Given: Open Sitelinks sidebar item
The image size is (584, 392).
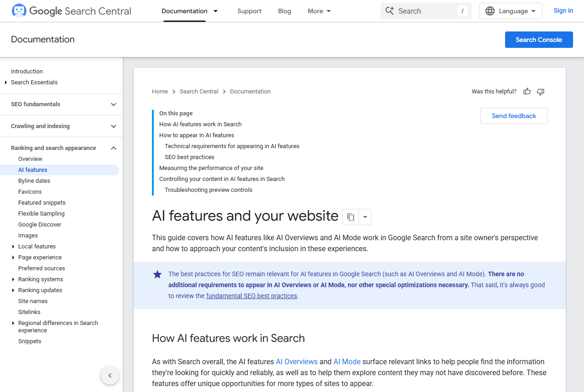Looking at the screenshot, I should 29,312.
